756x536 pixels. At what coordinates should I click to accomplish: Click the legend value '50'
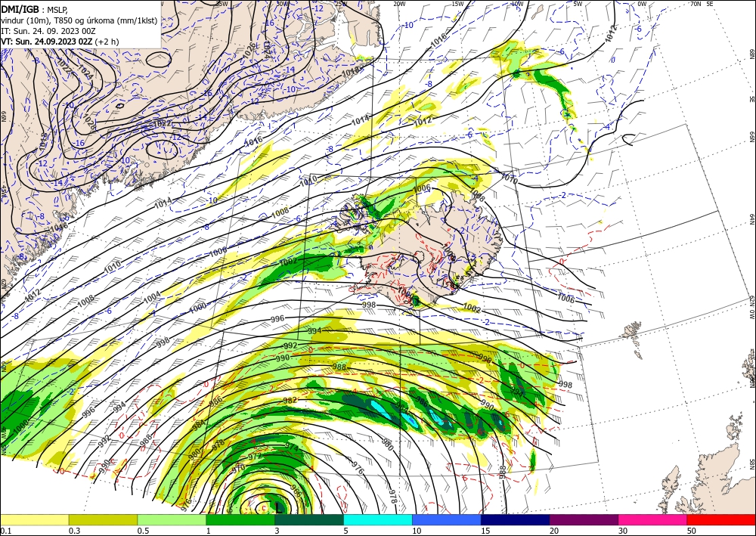(x=692, y=531)
